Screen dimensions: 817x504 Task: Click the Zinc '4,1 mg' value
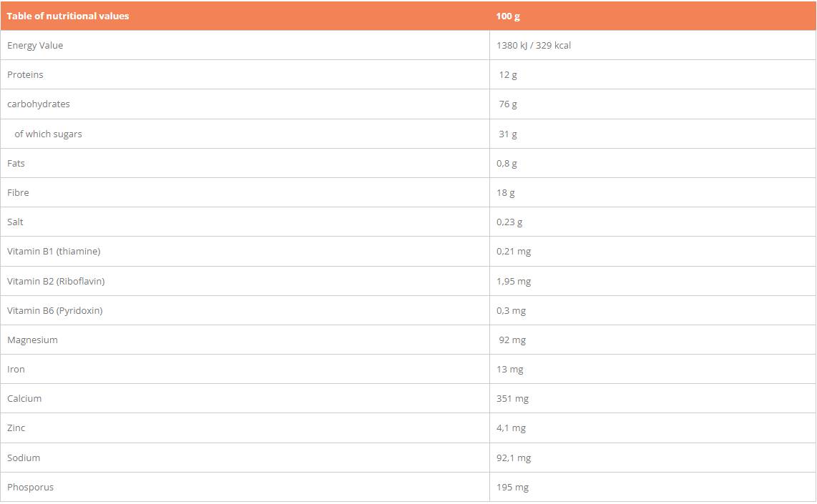(x=511, y=428)
